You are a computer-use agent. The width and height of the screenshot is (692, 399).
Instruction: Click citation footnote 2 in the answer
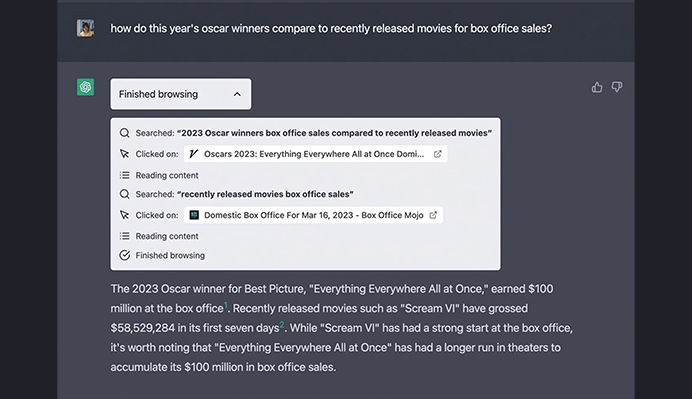282,324
